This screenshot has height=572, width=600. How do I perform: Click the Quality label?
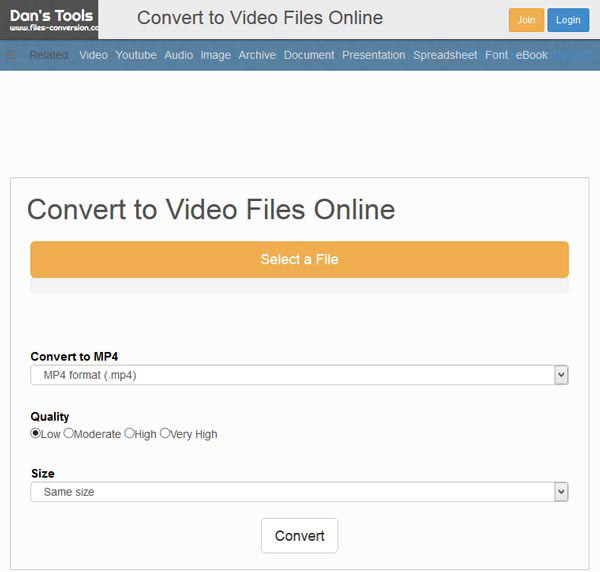tap(50, 417)
